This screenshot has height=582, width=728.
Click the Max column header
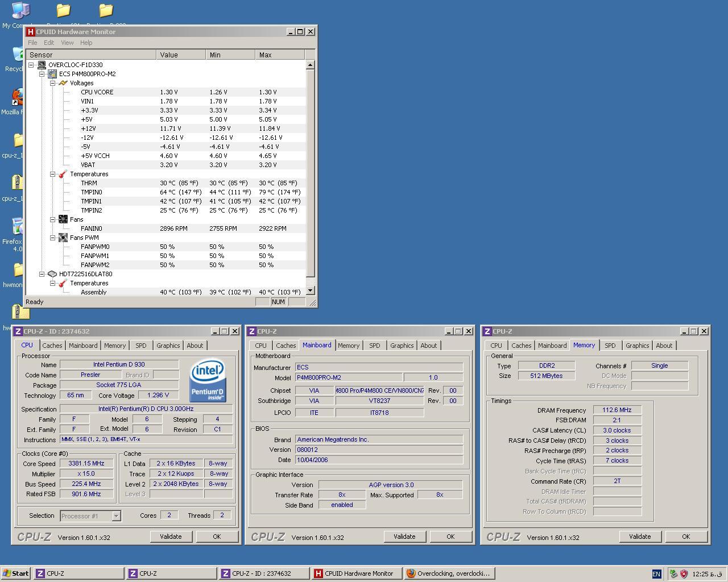[280, 55]
